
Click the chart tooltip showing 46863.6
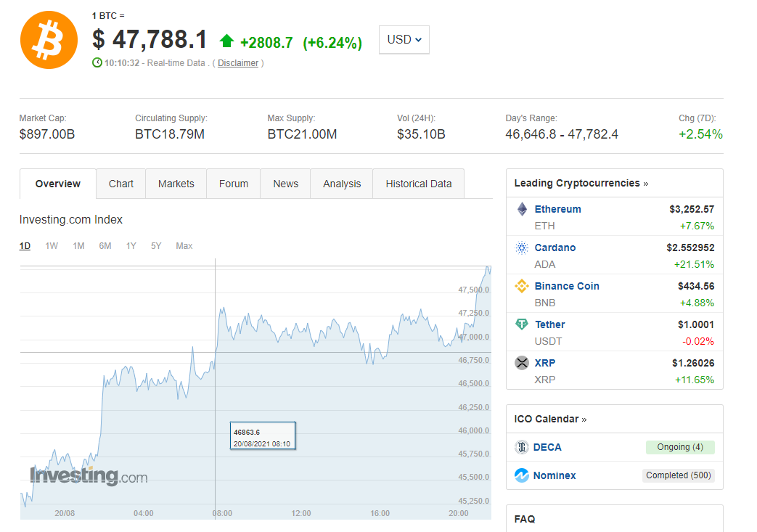(x=263, y=436)
